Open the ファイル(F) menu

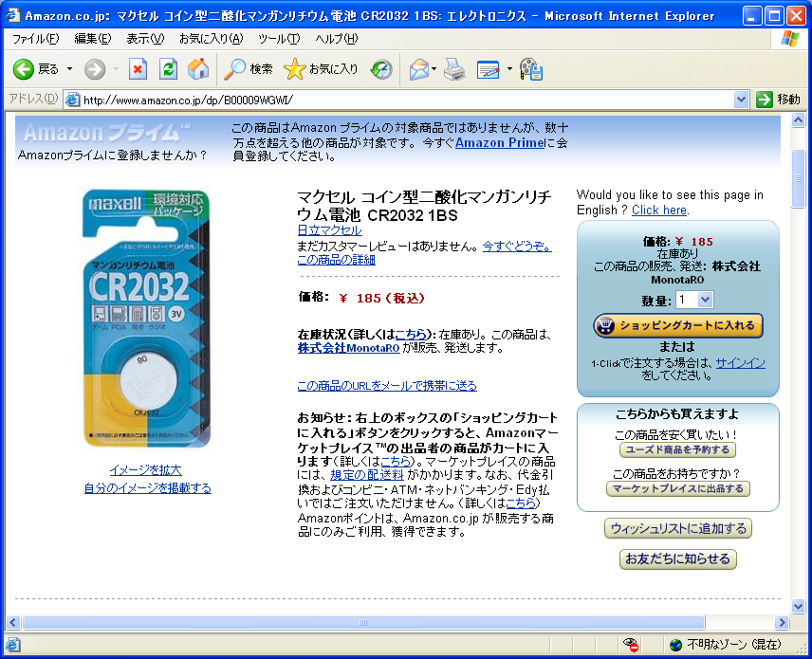coord(35,39)
